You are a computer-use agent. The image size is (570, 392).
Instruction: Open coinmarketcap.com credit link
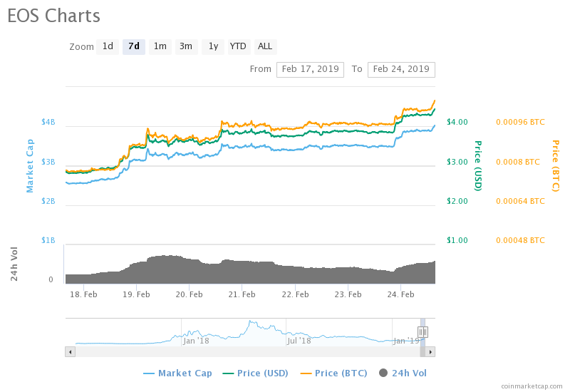coord(532,386)
